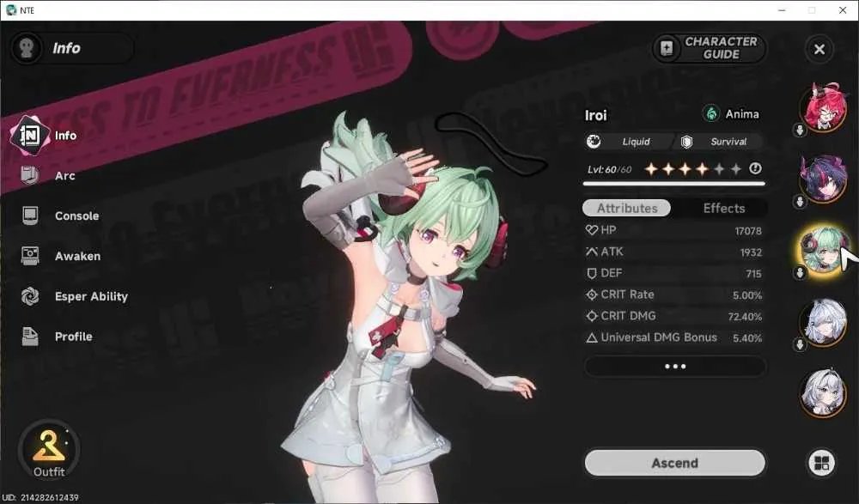Select the green-haired Iroi portrait
This screenshot has height=504, width=859.
pos(823,250)
